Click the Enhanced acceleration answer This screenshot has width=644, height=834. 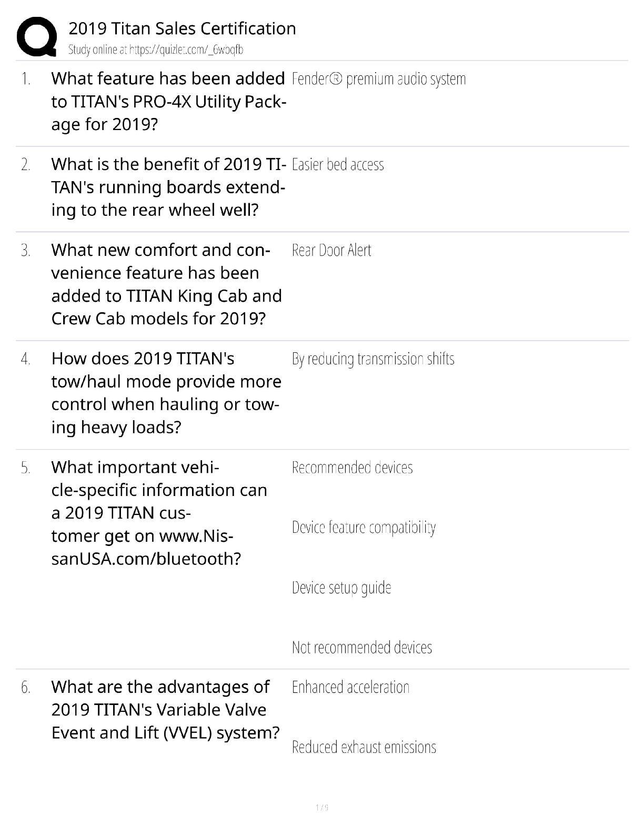[x=350, y=687]
